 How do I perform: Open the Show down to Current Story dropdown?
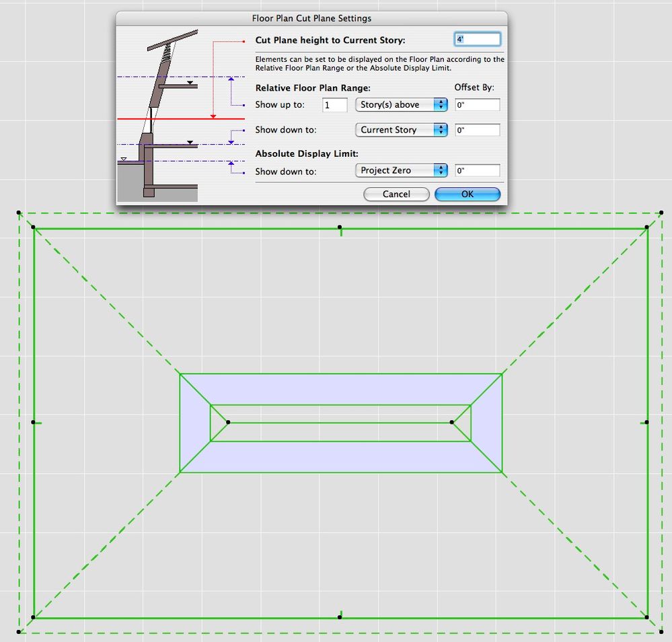point(401,129)
